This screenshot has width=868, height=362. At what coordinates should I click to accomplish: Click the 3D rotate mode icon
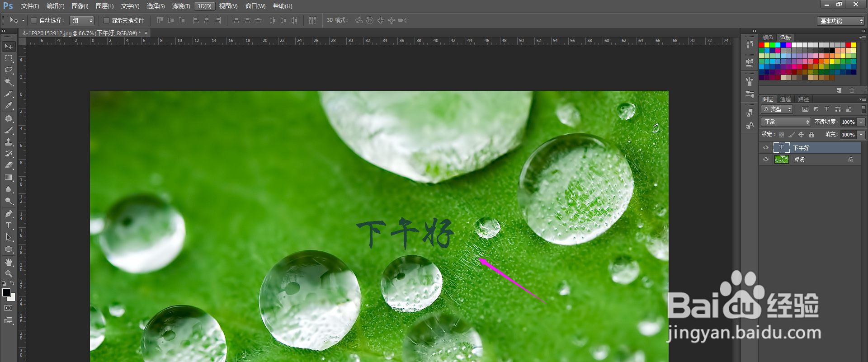click(359, 20)
